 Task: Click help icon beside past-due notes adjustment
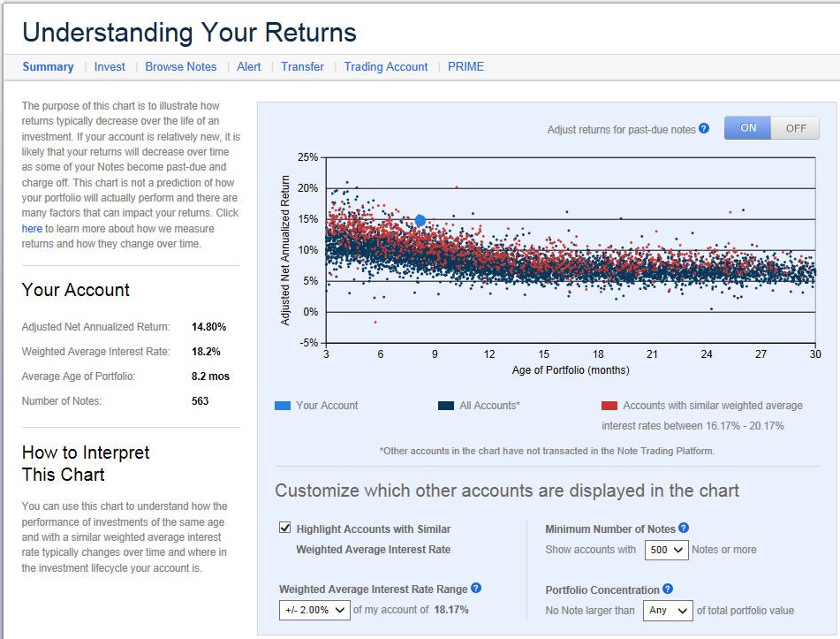coord(704,128)
